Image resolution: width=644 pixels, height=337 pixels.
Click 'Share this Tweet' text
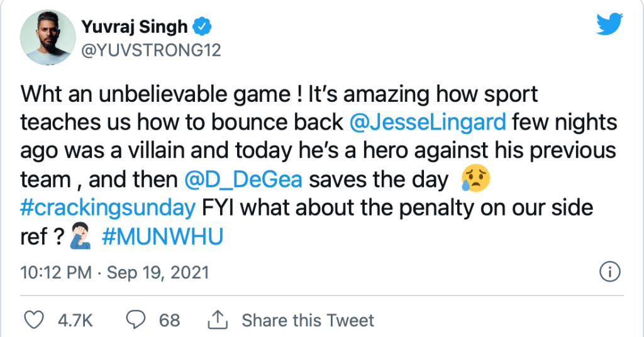[x=308, y=320]
